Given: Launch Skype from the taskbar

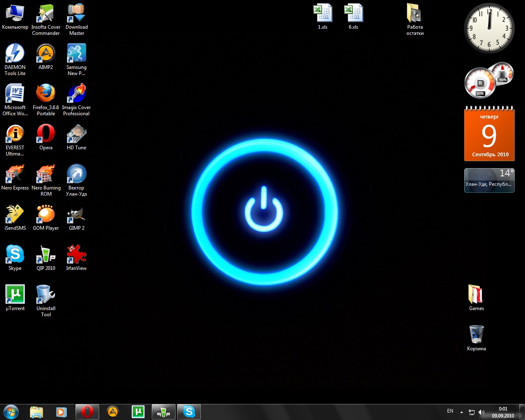Looking at the screenshot, I should (189, 411).
